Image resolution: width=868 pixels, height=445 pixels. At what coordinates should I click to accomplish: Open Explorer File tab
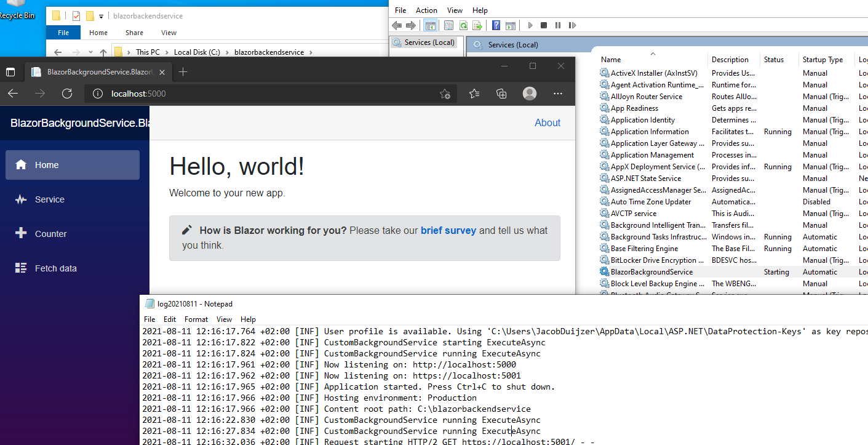[x=63, y=33]
